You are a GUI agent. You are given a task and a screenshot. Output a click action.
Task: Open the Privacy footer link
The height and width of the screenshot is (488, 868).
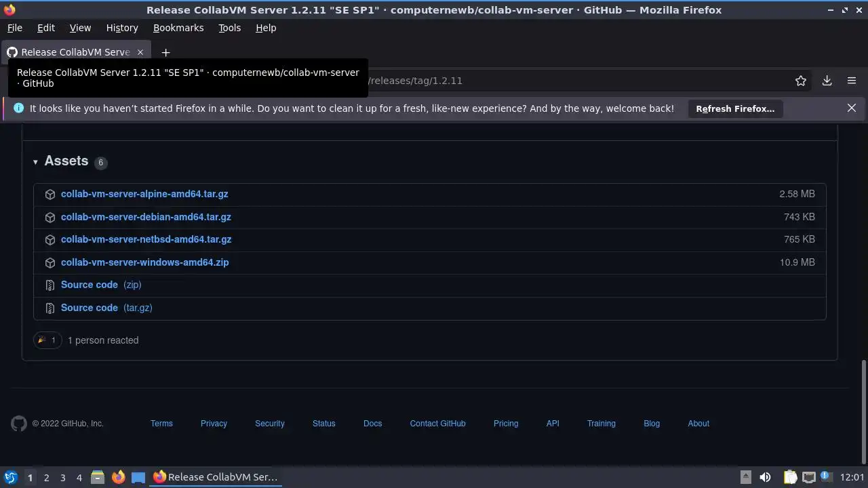tap(214, 424)
